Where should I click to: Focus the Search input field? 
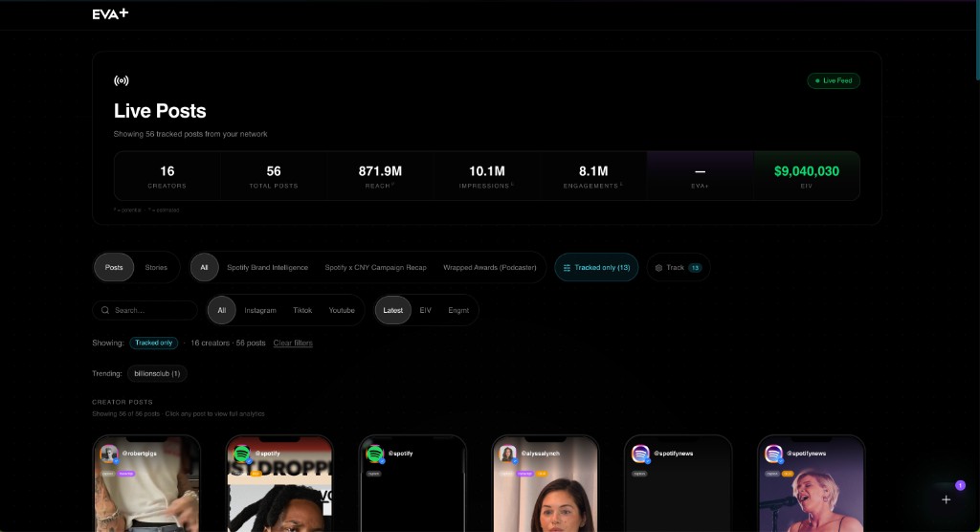click(145, 310)
